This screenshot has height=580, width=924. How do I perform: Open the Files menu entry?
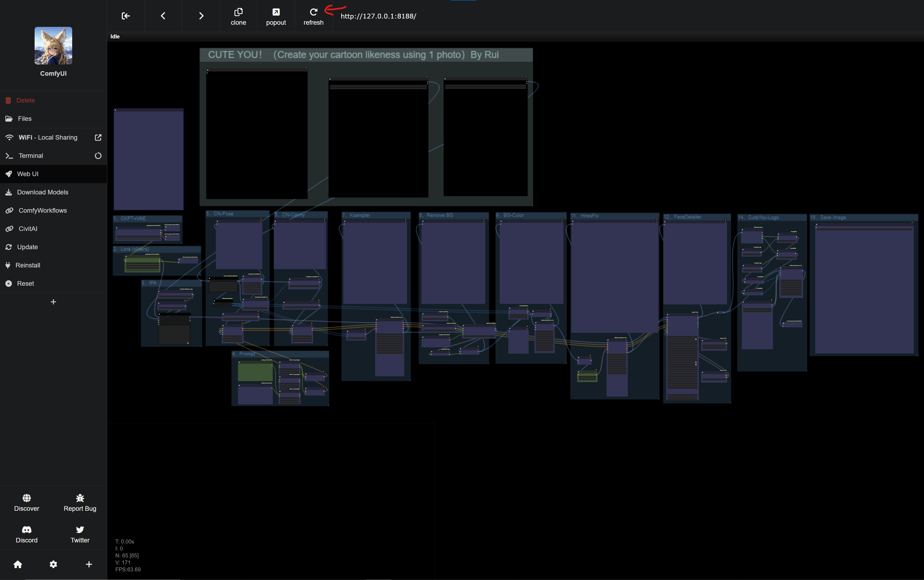coord(53,118)
